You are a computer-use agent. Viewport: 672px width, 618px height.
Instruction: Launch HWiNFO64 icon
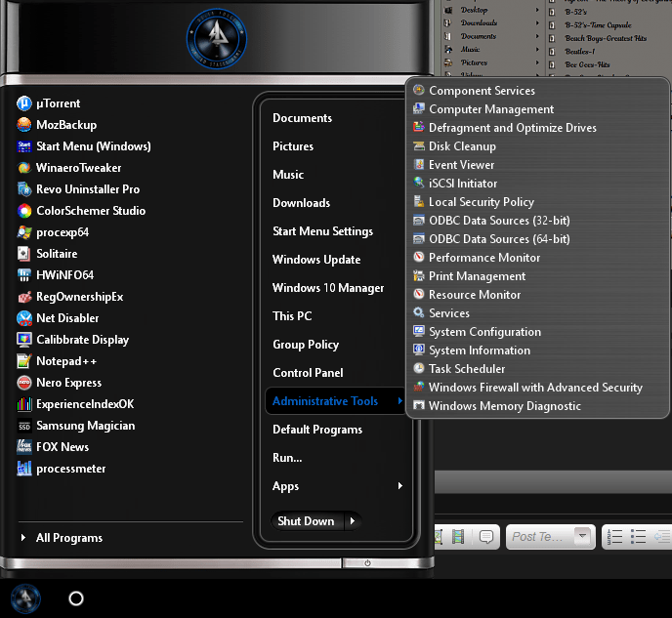coord(24,275)
